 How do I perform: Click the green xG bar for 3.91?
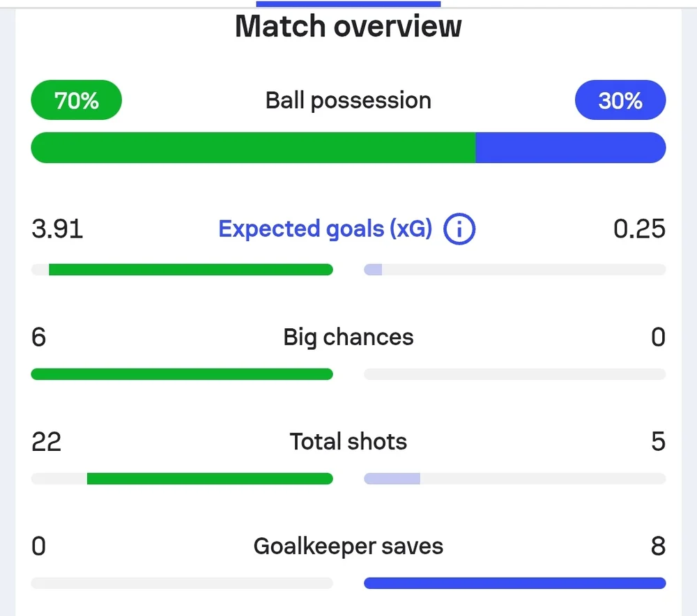click(x=191, y=270)
